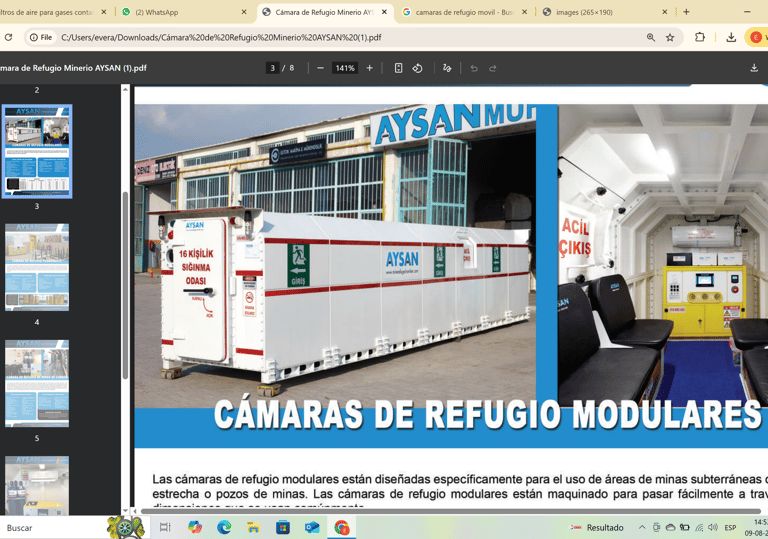The width and height of the screenshot is (768, 539).
Task: Click the 141% zoom level field
Action: click(345, 68)
